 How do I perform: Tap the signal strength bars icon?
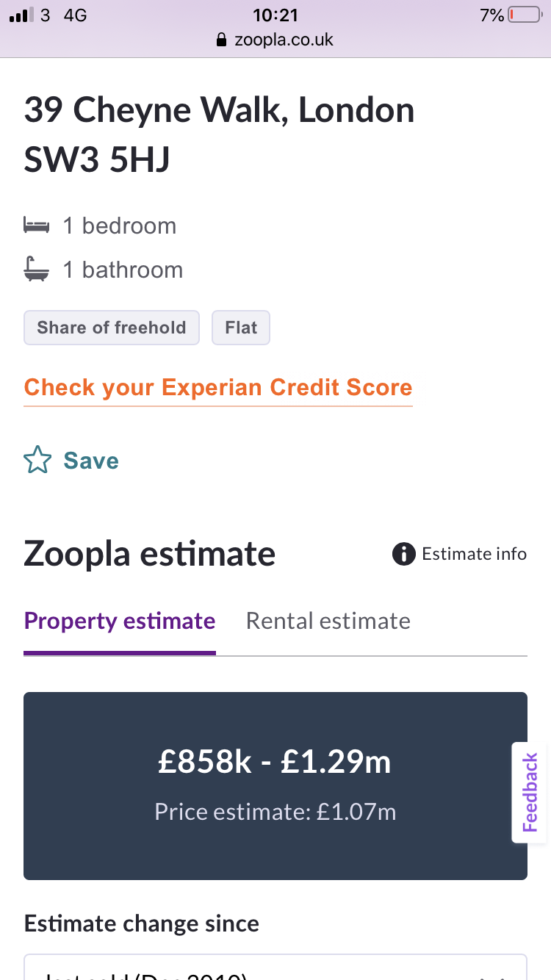tap(21, 15)
